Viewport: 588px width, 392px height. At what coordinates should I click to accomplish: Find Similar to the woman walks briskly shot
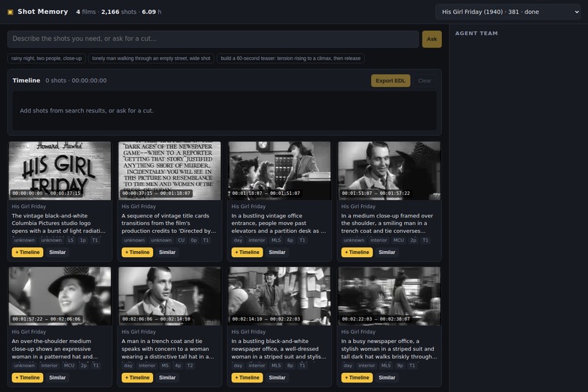tap(387, 377)
